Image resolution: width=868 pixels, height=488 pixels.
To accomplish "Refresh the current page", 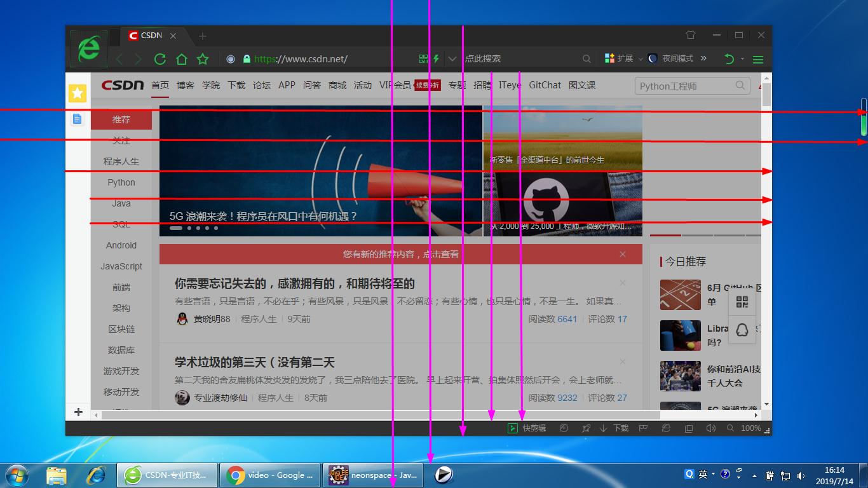I will tap(160, 58).
